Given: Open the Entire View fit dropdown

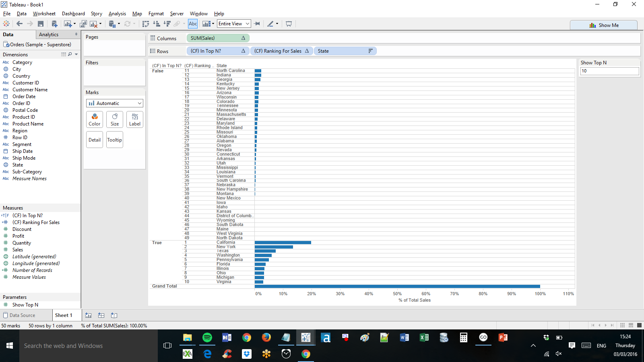Looking at the screenshot, I should coord(234,24).
